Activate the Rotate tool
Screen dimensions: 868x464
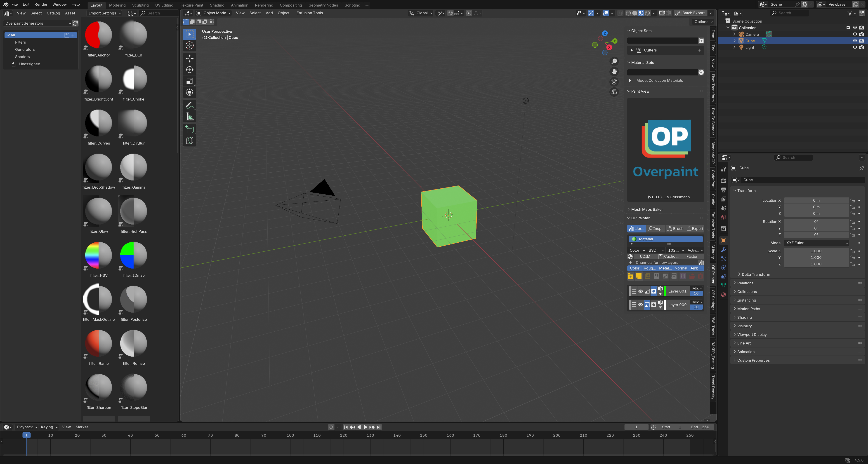(x=189, y=70)
